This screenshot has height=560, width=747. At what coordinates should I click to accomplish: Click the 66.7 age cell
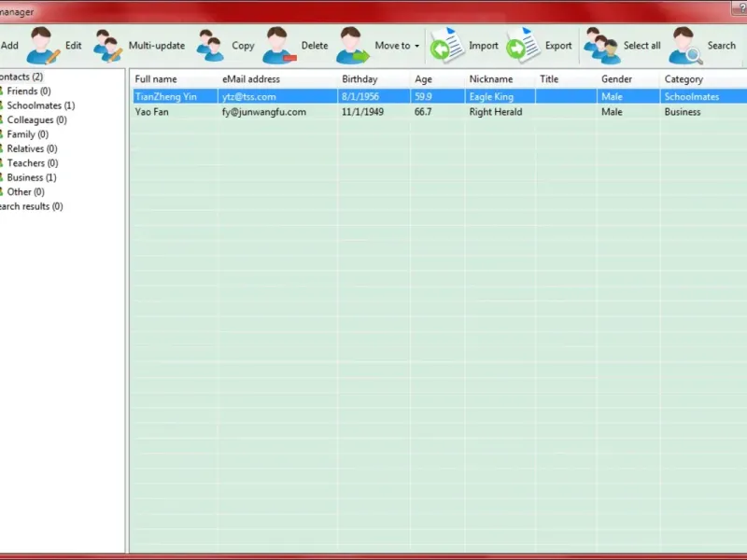pos(423,112)
